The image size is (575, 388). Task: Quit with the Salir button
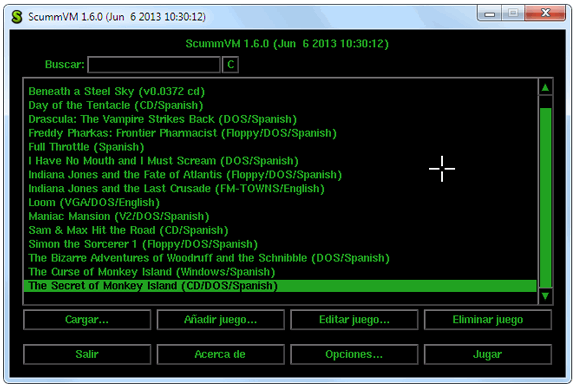coord(87,354)
